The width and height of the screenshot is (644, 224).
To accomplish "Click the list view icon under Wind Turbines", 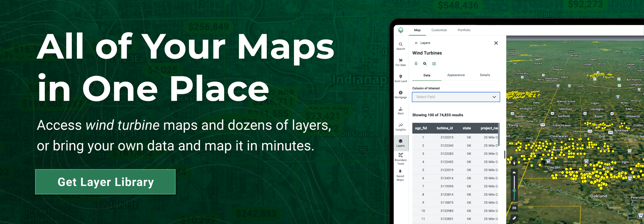I will point(434,64).
